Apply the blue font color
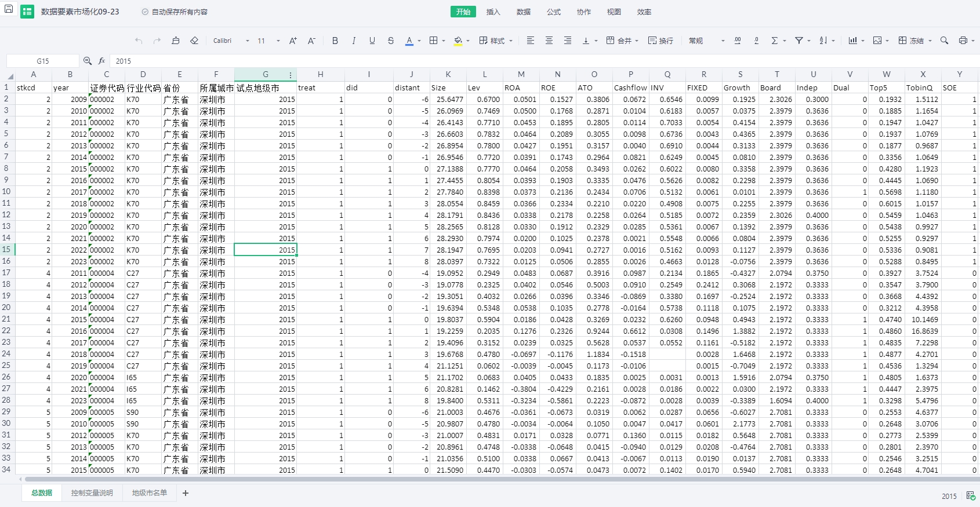Viewport: 980px width, 507px height. (409, 41)
